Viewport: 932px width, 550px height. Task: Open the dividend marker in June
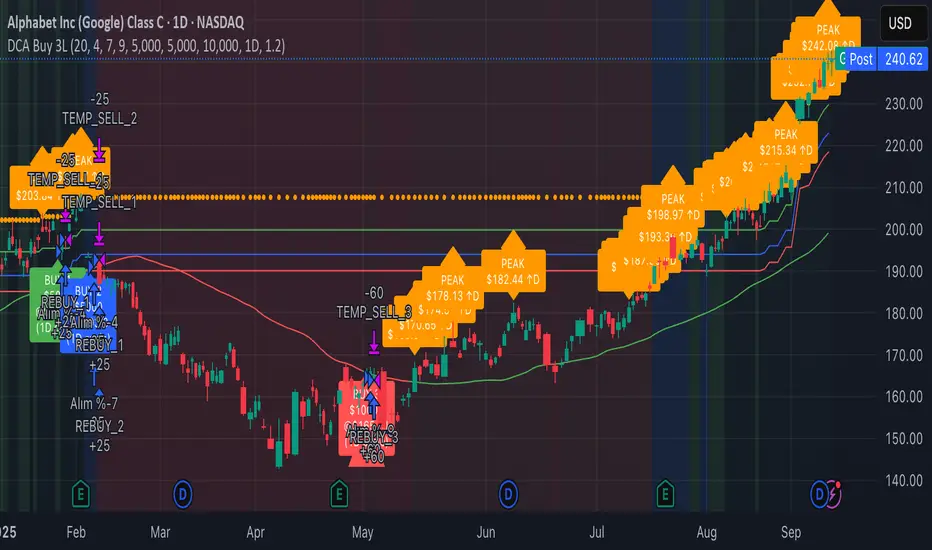(508, 494)
